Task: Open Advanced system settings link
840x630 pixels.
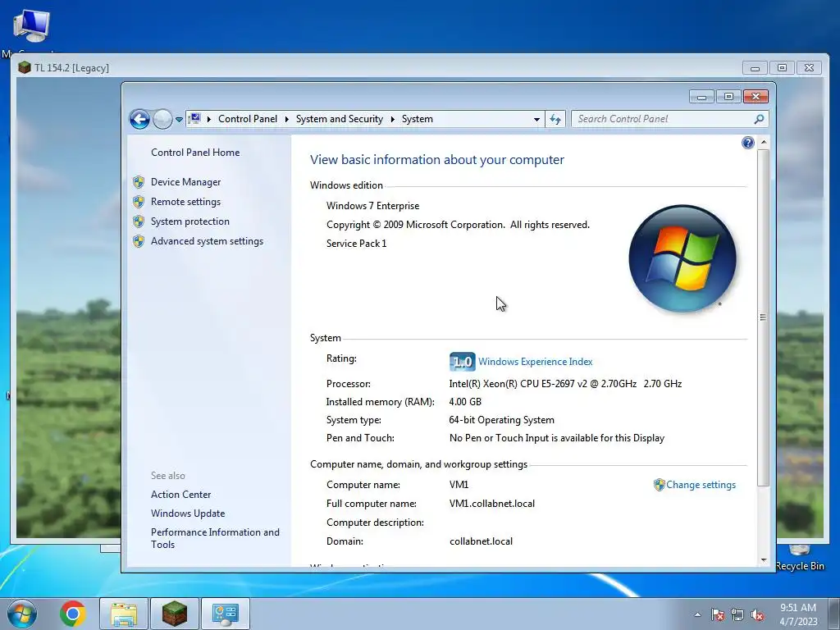Action: tap(207, 241)
